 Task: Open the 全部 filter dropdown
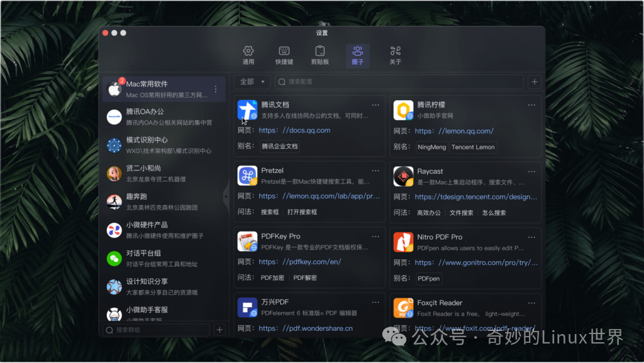252,82
